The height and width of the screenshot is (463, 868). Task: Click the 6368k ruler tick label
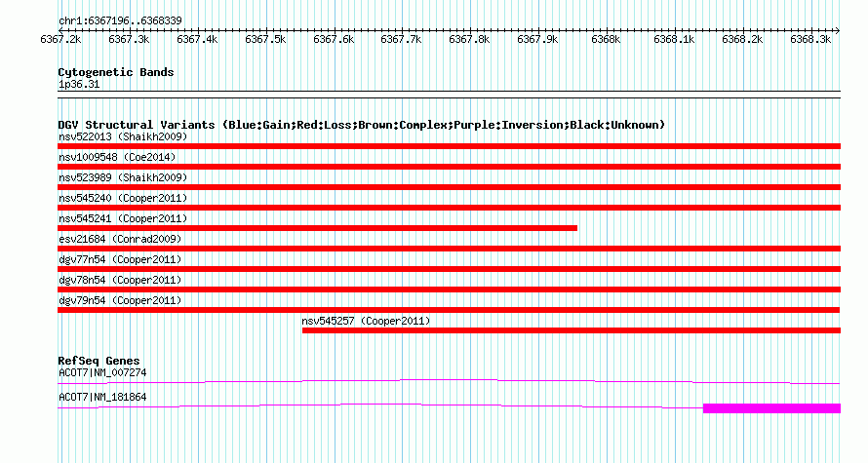pos(607,40)
